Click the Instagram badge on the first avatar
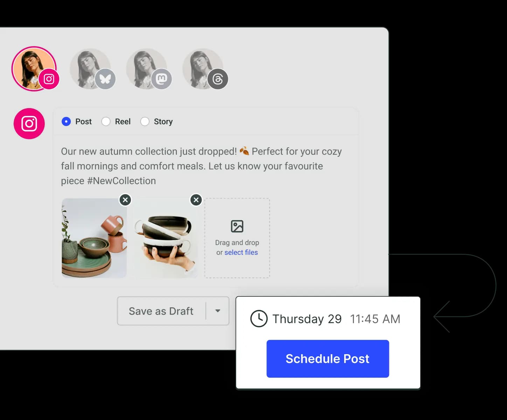The height and width of the screenshot is (420, 507). tap(49, 79)
